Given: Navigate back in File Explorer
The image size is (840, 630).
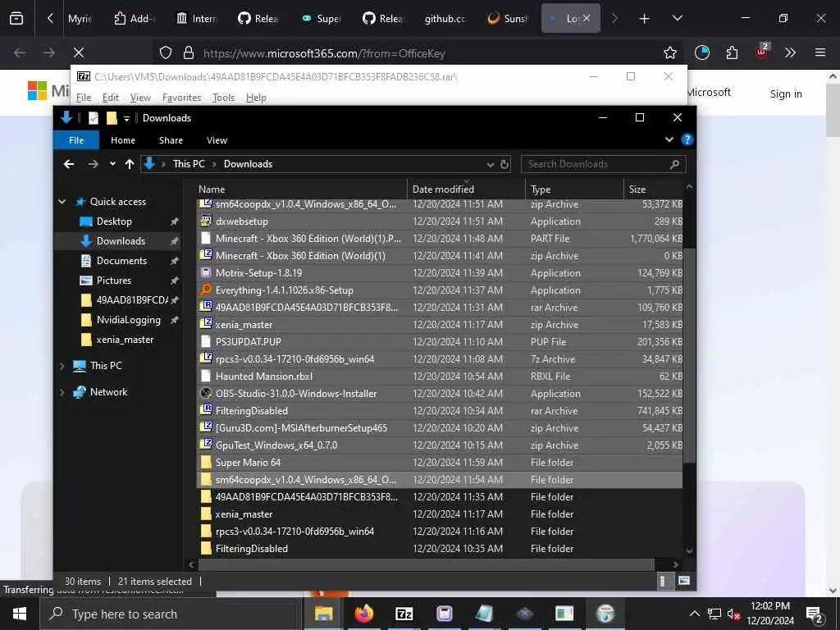Looking at the screenshot, I should point(69,164).
